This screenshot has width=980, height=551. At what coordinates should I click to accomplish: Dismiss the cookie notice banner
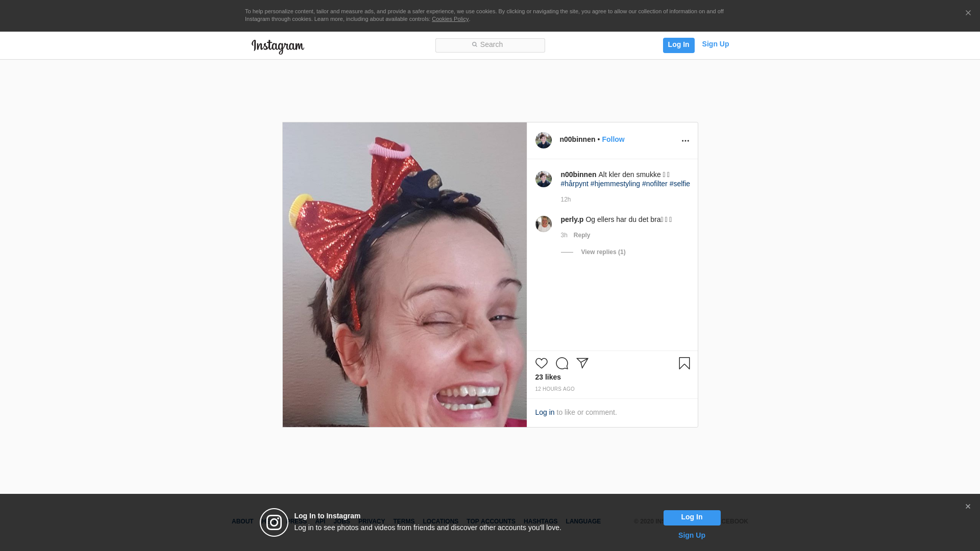point(968,13)
